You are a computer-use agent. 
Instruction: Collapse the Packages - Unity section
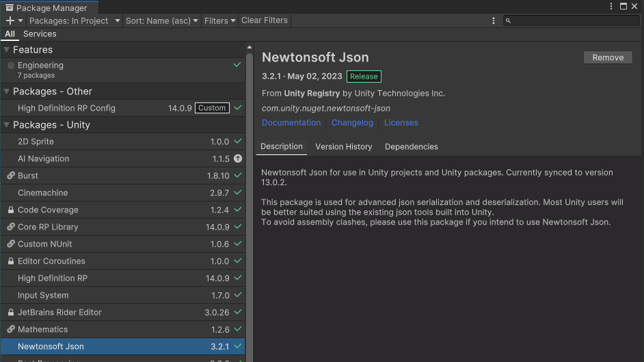(x=7, y=125)
